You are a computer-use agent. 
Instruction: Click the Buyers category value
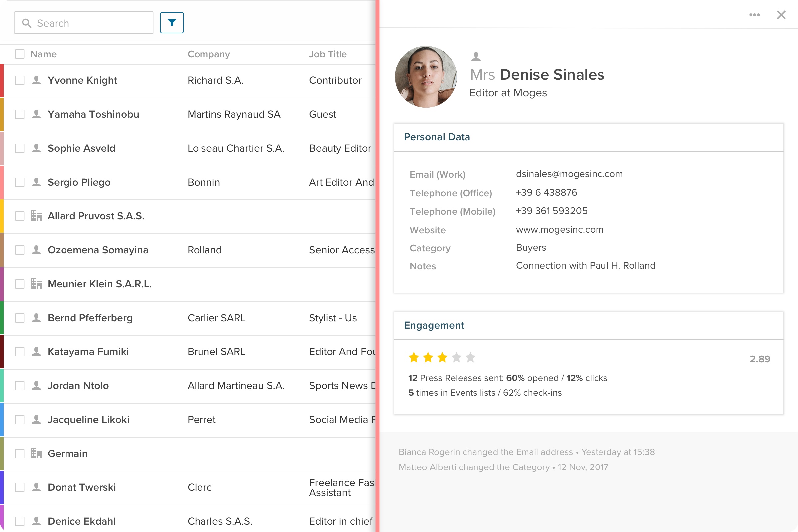tap(531, 248)
